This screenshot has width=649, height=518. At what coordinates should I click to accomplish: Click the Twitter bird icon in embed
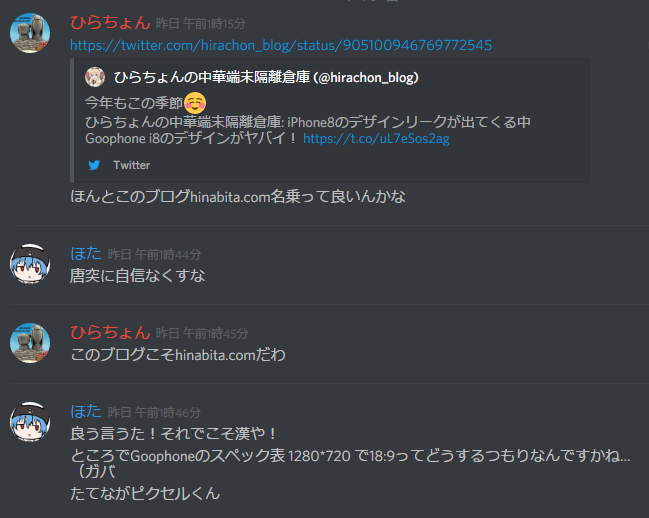click(x=94, y=165)
